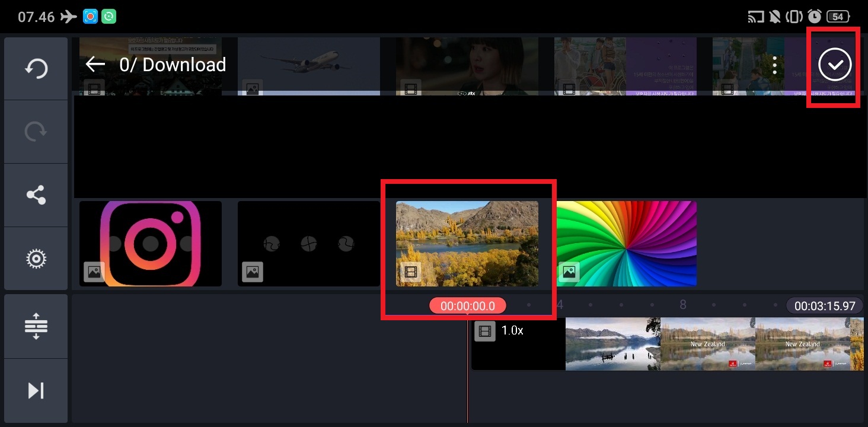Tap total duration 00:03:15.97 label

click(x=825, y=306)
